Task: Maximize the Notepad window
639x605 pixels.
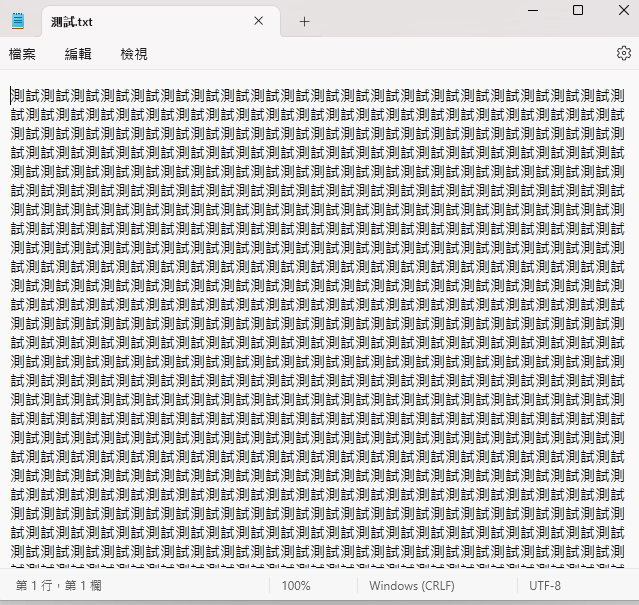Action: pyautogui.click(x=578, y=10)
